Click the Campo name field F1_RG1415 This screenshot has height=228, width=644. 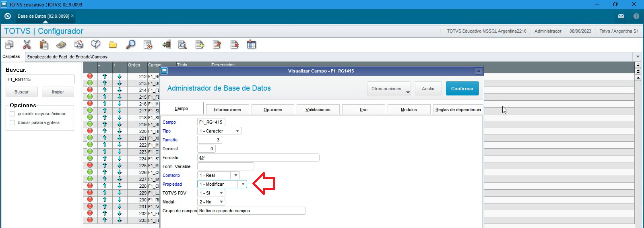tap(211, 122)
